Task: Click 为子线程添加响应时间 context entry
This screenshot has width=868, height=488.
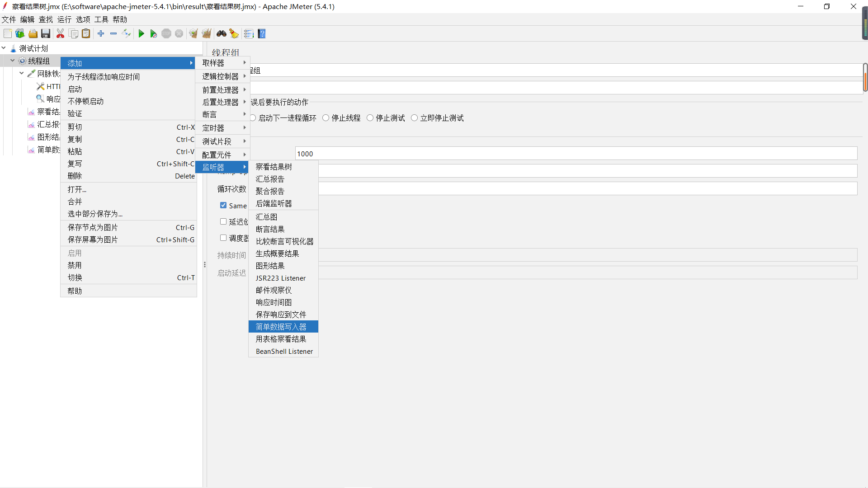Action: 128,77
